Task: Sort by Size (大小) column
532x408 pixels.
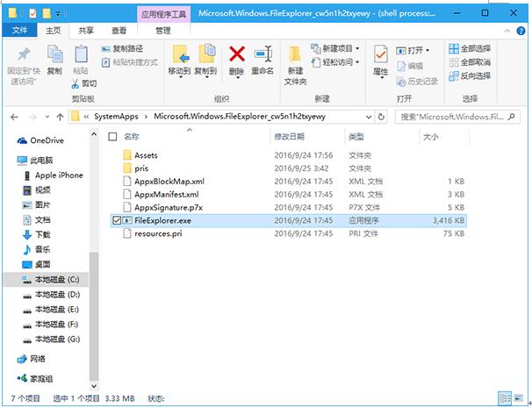Action: point(430,137)
